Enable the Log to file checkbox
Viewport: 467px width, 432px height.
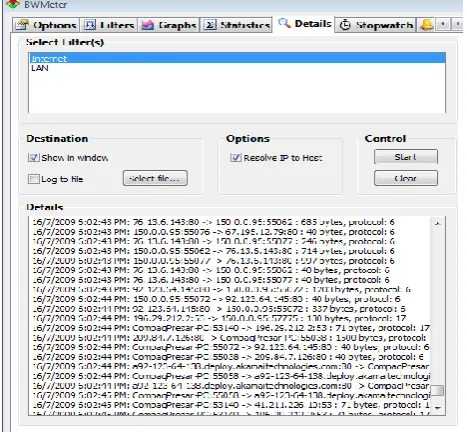34,179
